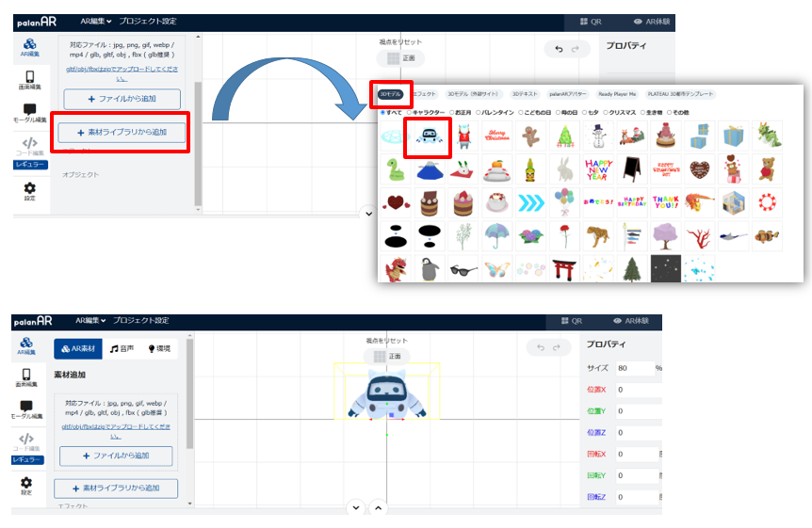Click the undo arrow in bottom editor
Screen dimensions: 812x528
pos(541,347)
